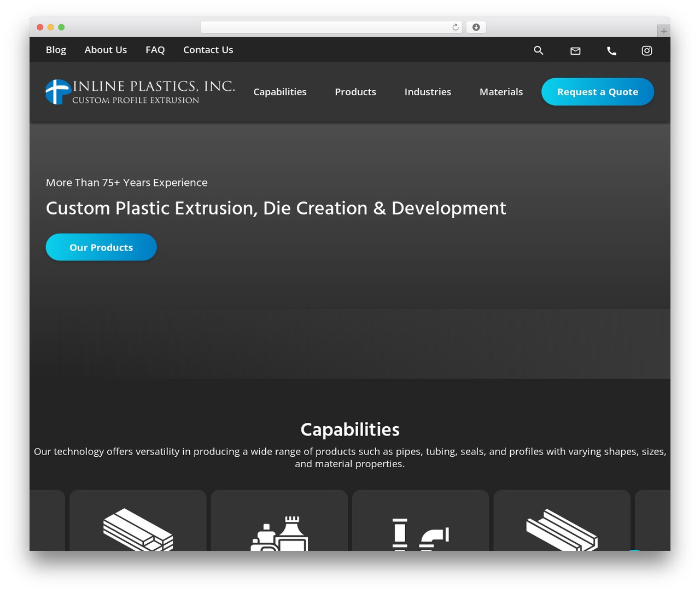Open the Industries menu
Image resolution: width=700 pixels, height=593 pixels.
tap(428, 92)
